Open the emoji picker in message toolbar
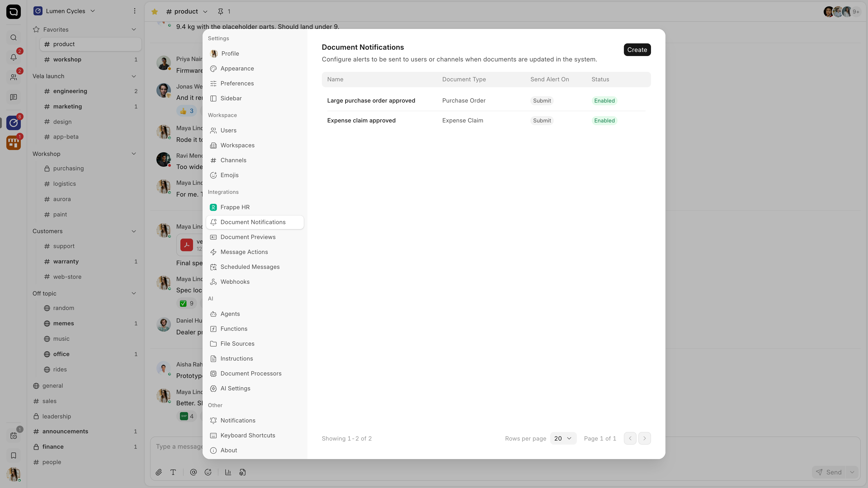The image size is (868, 488). point(208,472)
